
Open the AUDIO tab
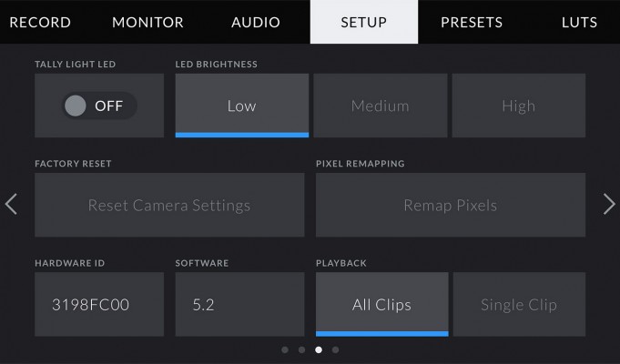(256, 22)
